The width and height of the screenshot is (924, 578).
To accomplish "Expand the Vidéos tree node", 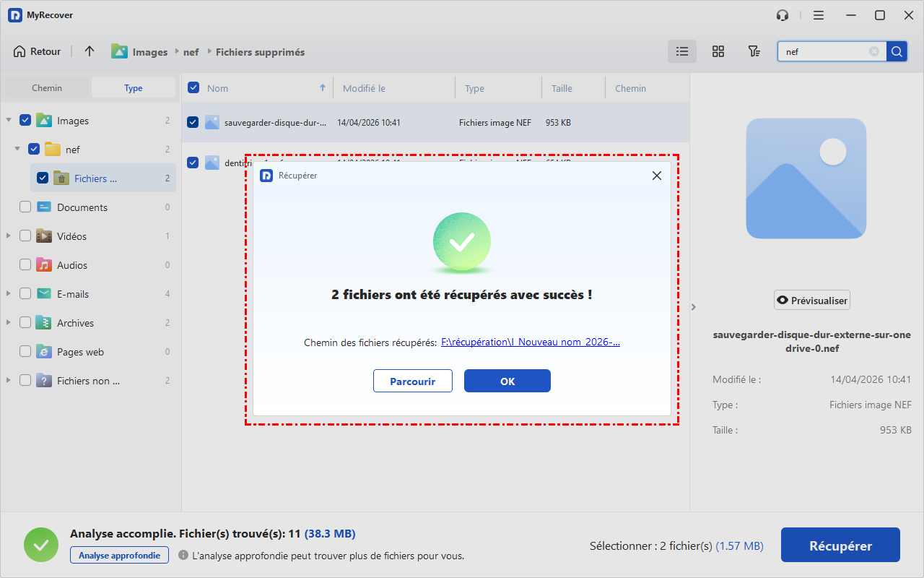I will (8, 236).
